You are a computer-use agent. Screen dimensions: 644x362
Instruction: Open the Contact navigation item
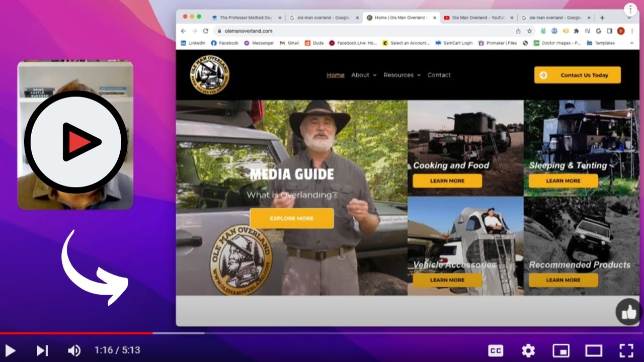tap(439, 75)
